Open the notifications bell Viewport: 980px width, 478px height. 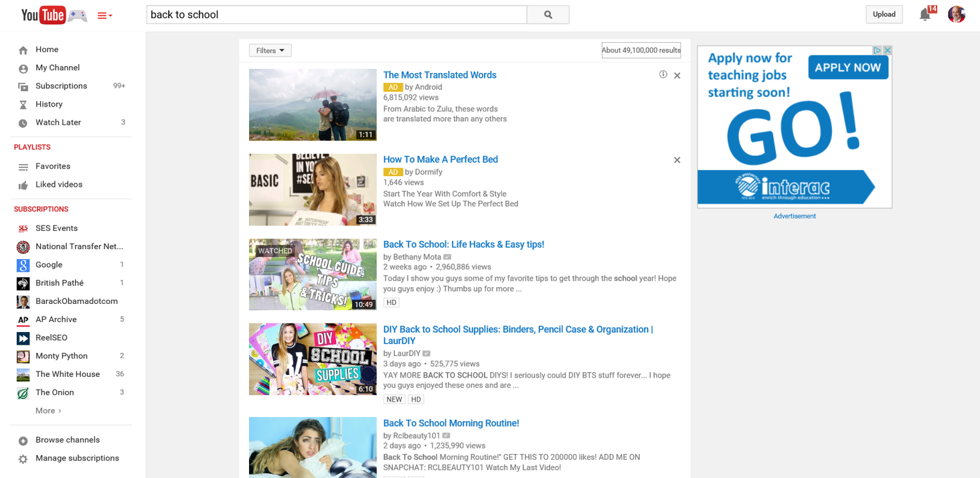click(x=925, y=15)
